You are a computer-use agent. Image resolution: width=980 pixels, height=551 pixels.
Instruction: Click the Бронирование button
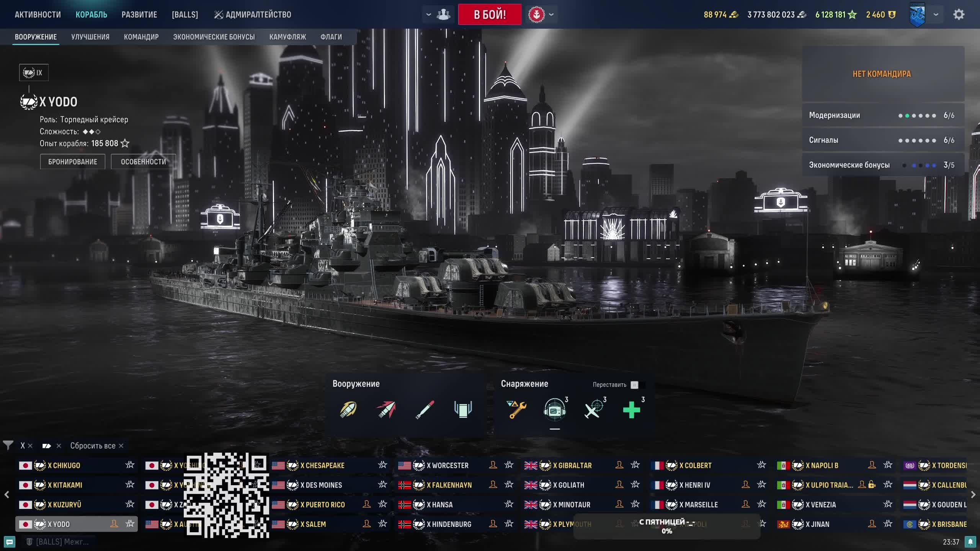tap(73, 162)
